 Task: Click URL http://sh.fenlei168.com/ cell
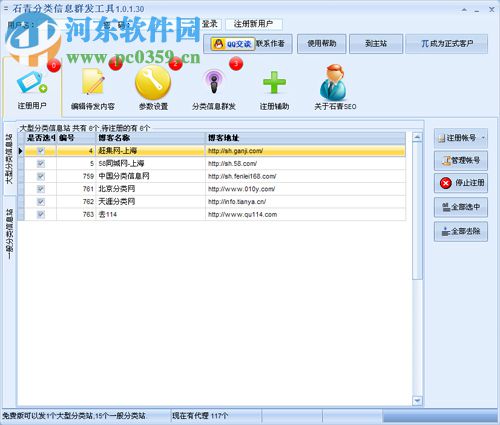click(x=305, y=176)
